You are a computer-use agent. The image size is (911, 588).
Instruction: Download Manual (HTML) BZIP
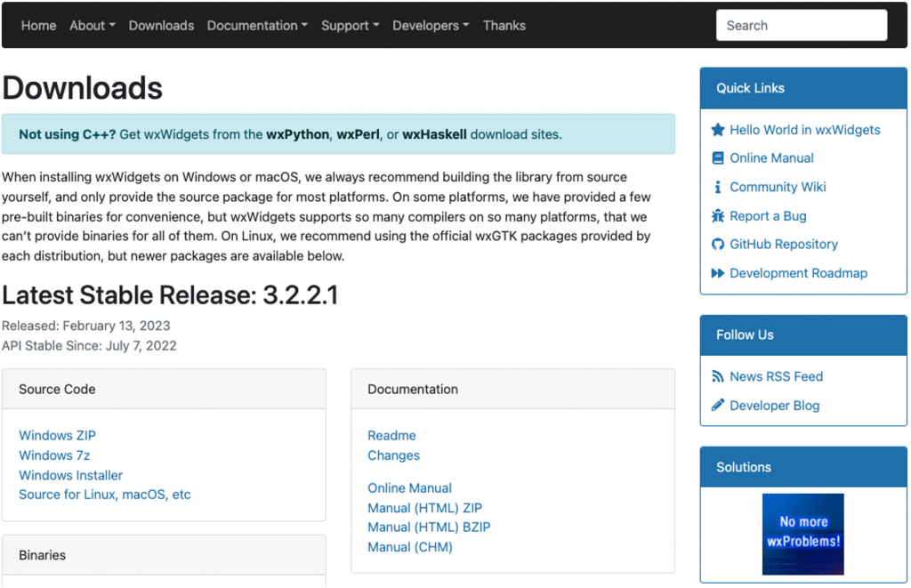coord(429,527)
